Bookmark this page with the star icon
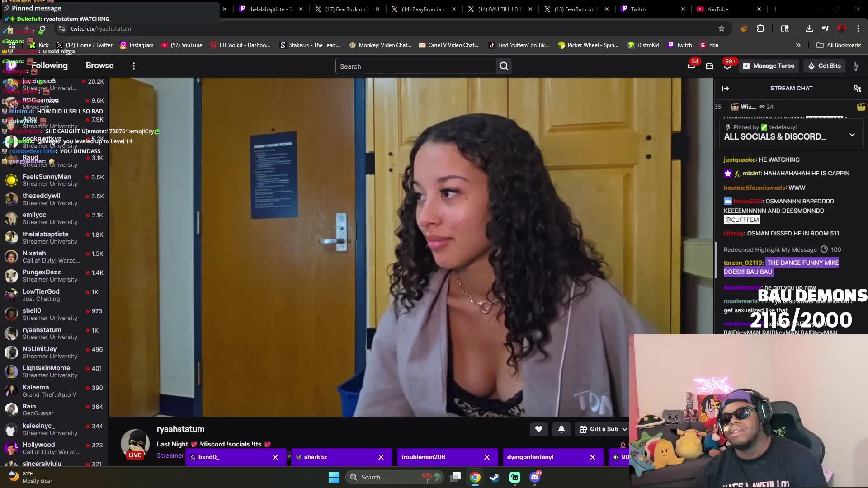The height and width of the screenshot is (488, 868). 722,28
